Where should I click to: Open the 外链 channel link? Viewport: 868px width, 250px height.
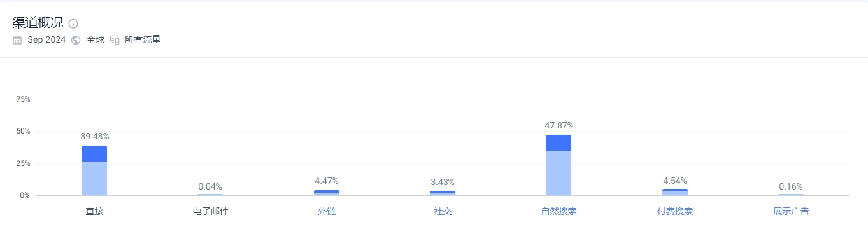point(327,211)
